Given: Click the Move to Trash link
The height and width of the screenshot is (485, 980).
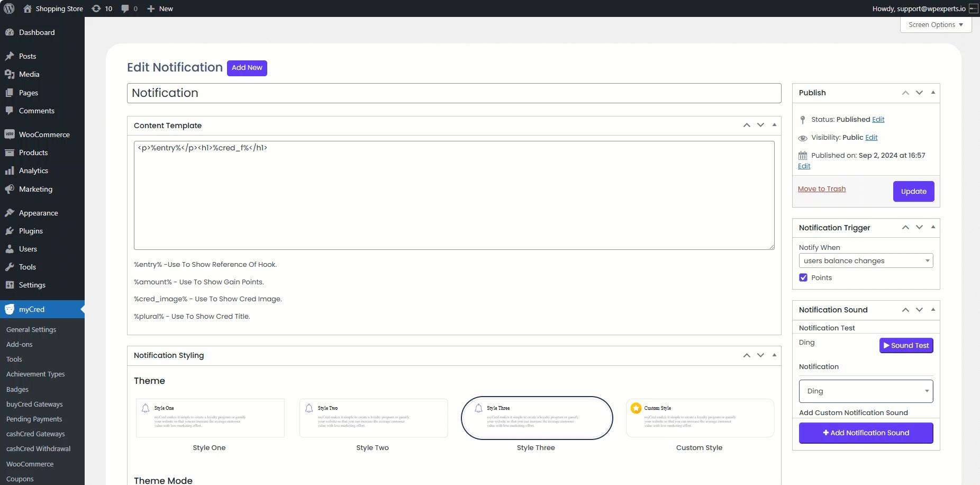Looking at the screenshot, I should [x=821, y=189].
